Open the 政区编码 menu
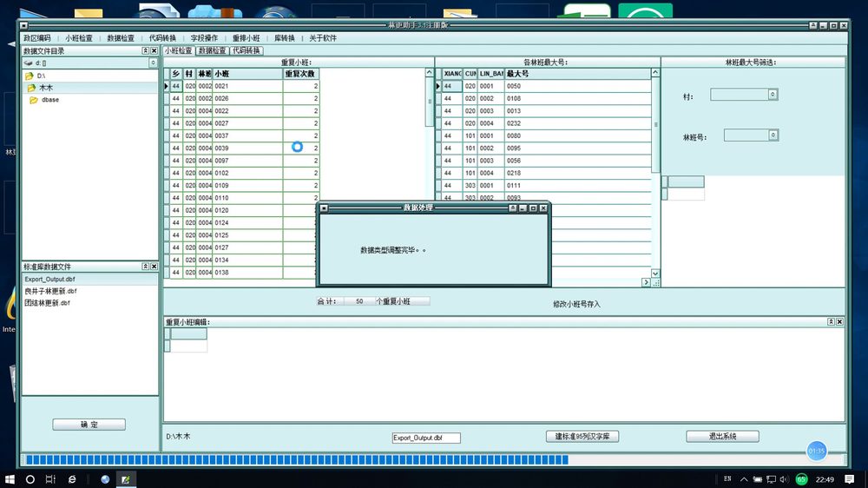This screenshot has height=488, width=868. click(x=37, y=38)
